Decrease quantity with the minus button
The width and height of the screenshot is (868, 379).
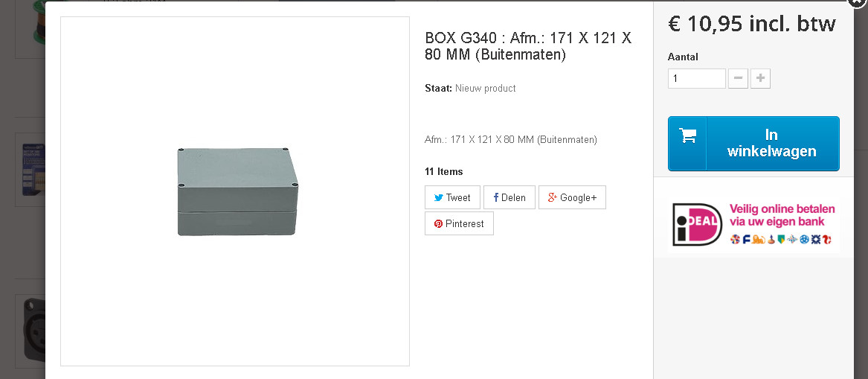coord(738,78)
